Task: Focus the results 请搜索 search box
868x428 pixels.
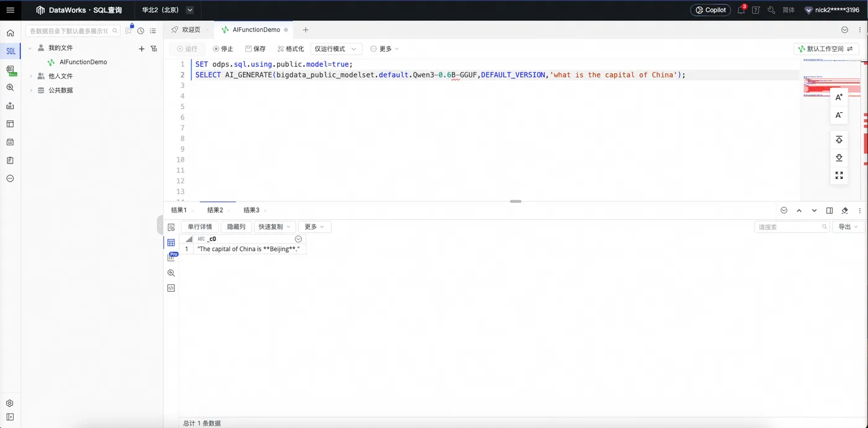Action: click(x=792, y=227)
